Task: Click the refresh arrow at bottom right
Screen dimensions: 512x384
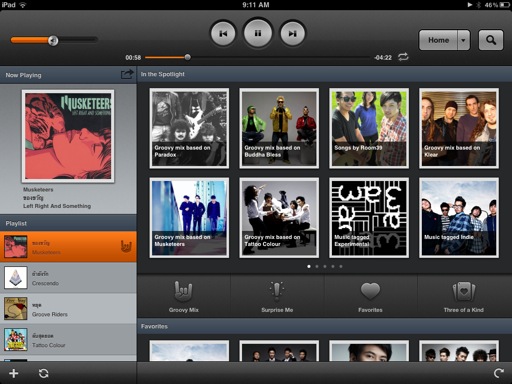Action: [499, 373]
